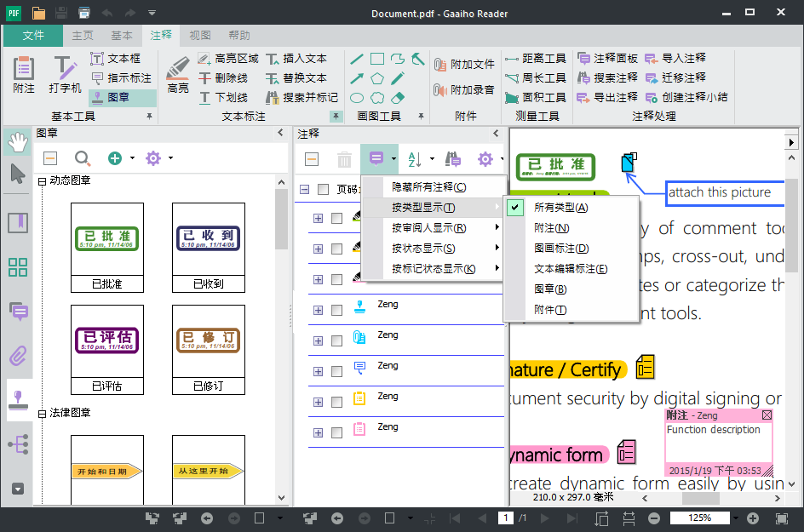804x532 pixels.
Task: Check the box beside the first Zeng comment
Action: point(335,309)
